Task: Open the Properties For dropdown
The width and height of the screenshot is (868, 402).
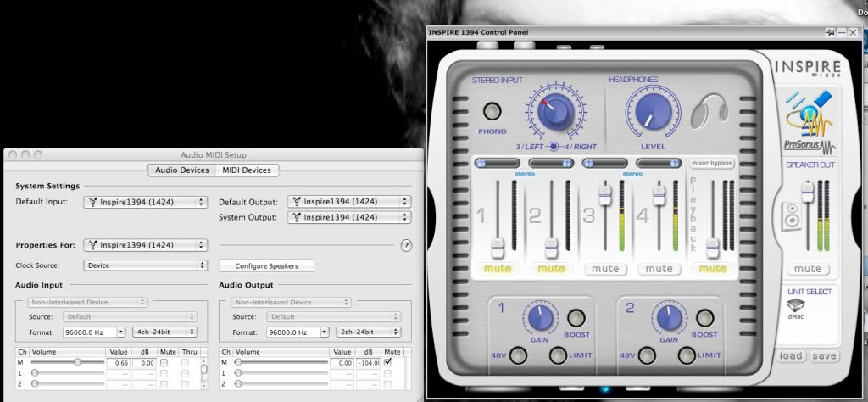Action: point(146,245)
